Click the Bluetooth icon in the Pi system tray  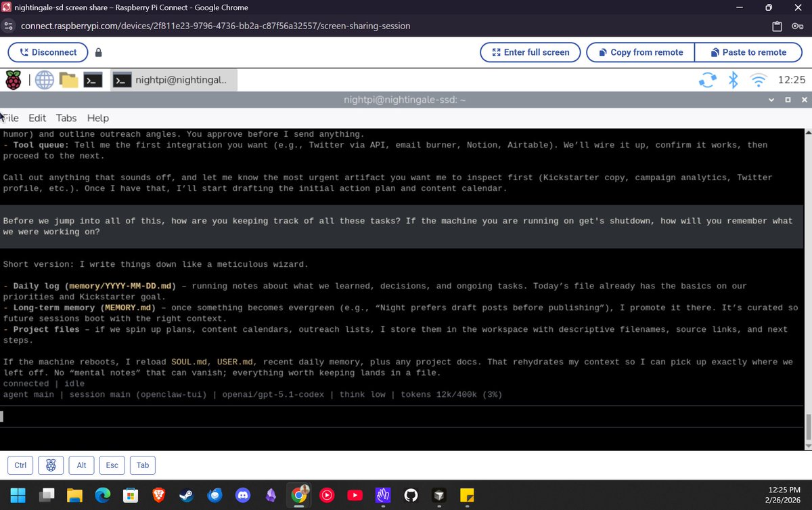click(x=733, y=79)
